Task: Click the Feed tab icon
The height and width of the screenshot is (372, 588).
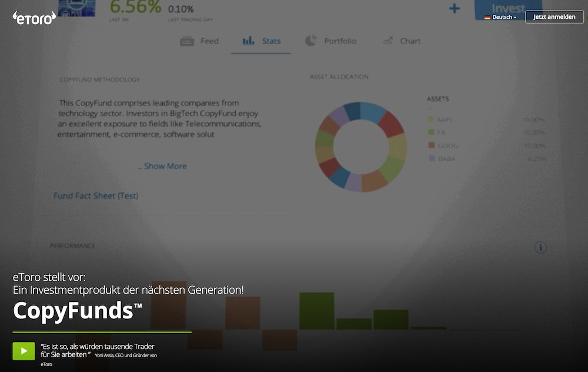Action: (187, 41)
